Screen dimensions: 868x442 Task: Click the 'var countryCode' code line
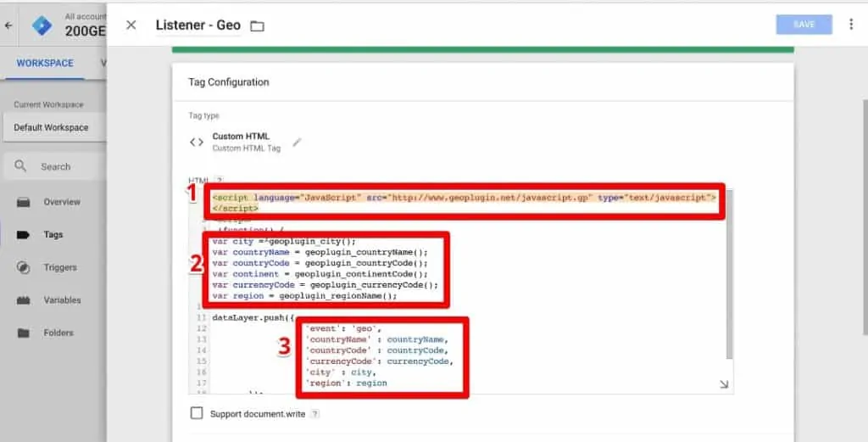click(x=320, y=263)
